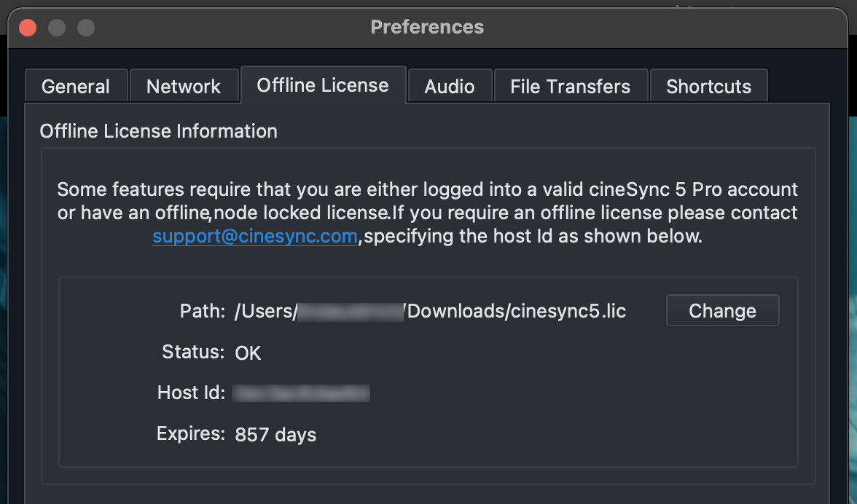This screenshot has height=504, width=857.
Task: Click the 857 days expiry value
Action: point(275,435)
